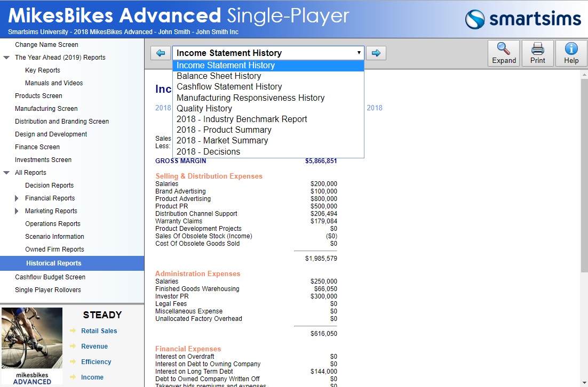The image size is (588, 387).
Task: Click the back arrow navigation button
Action: [x=160, y=53]
